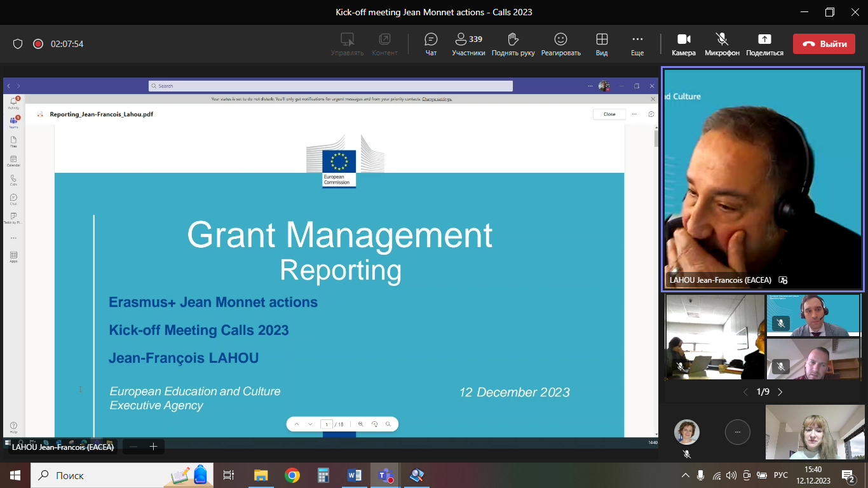The image size is (868, 488).
Task: Unmute the microphone (Микрофон)
Action: click(722, 44)
